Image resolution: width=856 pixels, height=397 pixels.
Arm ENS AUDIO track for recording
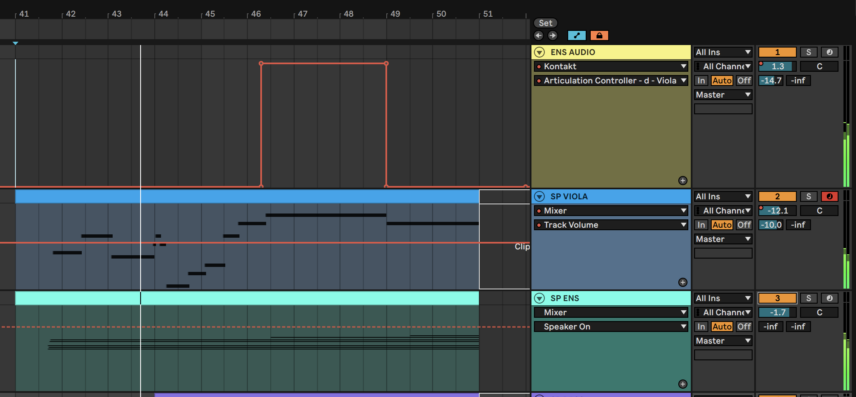click(x=829, y=52)
